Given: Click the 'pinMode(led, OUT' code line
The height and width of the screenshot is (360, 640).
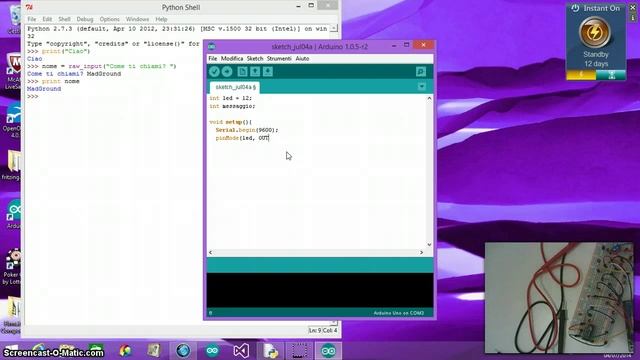Looking at the screenshot, I should click(242, 138).
